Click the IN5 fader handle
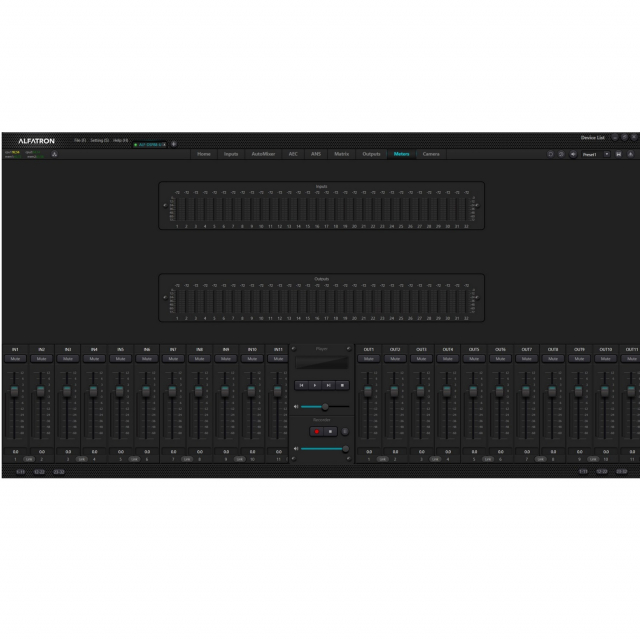This screenshot has width=640, height=640. point(120,390)
